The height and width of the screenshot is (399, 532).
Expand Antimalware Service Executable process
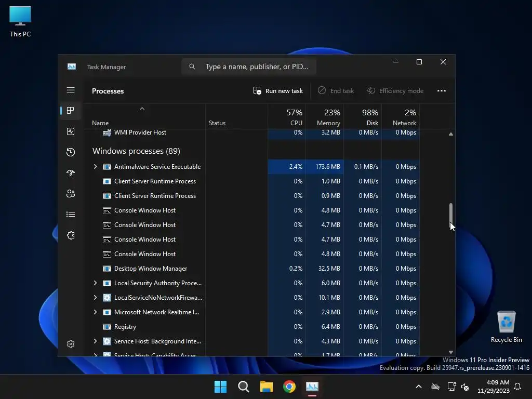tap(96, 167)
